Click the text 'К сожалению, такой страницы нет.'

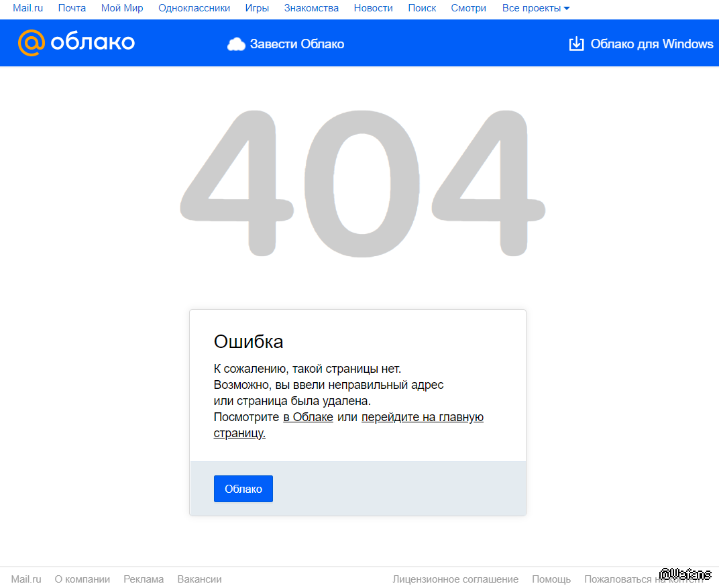click(x=307, y=369)
